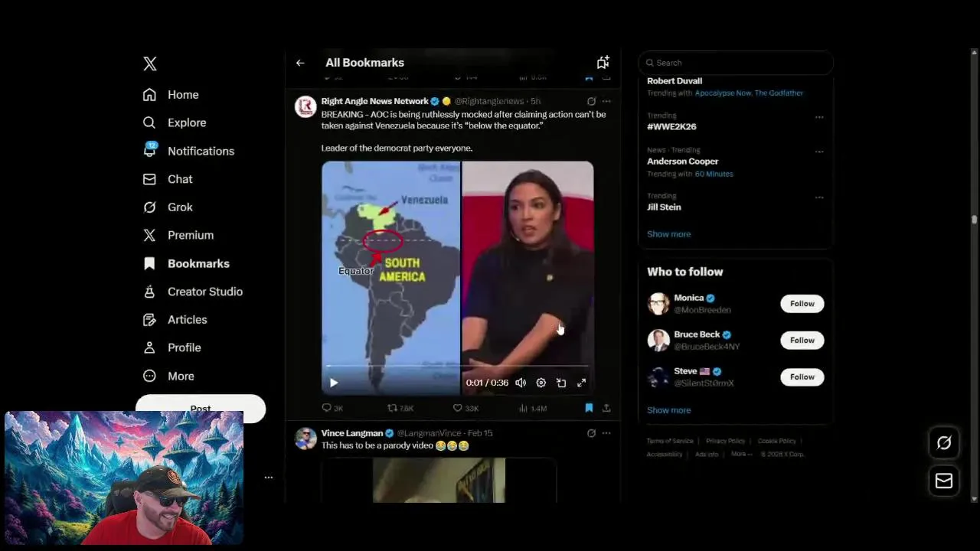Open more options on Right Angle News post
This screenshot has width=980, height=551.
tap(606, 101)
